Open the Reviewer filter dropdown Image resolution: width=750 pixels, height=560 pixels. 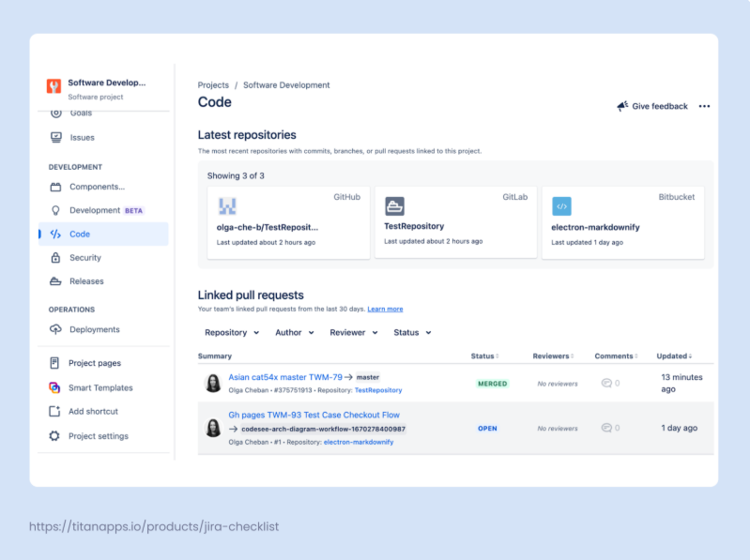(353, 332)
